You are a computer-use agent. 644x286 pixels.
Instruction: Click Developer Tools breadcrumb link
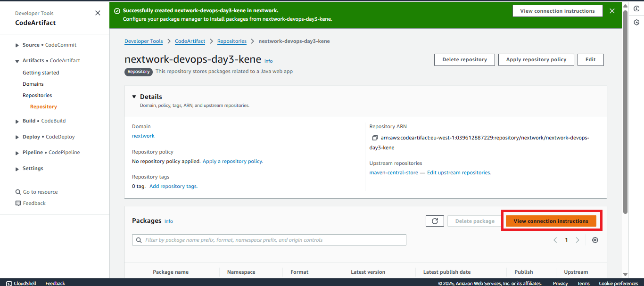pos(144,41)
